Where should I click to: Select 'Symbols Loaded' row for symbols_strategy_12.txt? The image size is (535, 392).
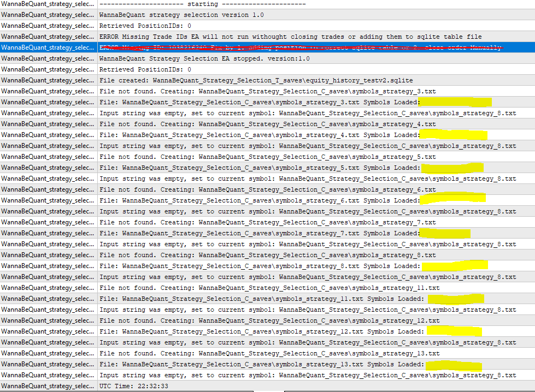[268, 331]
